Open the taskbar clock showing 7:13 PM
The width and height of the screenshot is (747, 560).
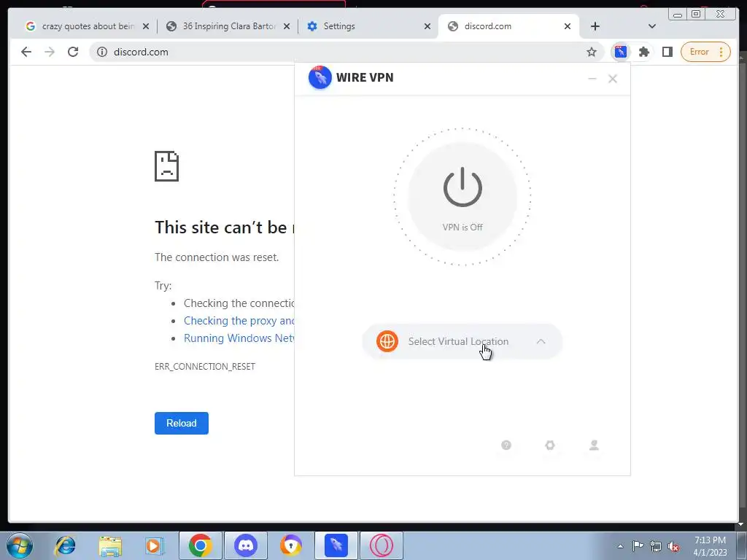(x=710, y=545)
